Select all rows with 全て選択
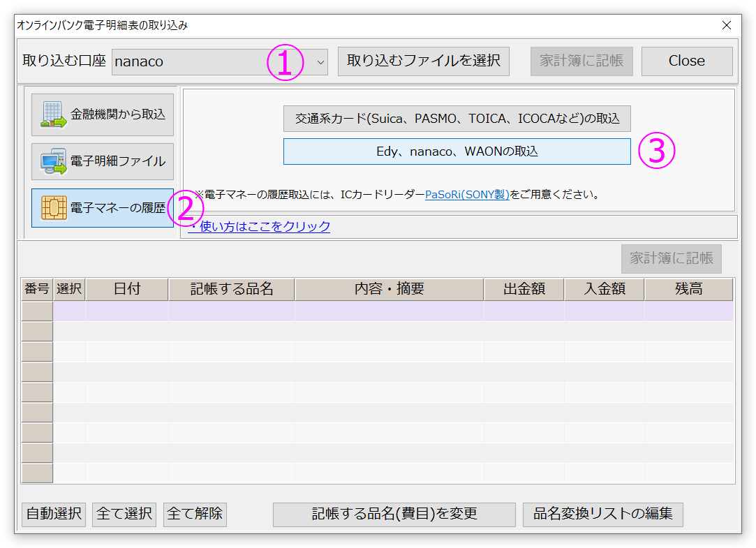The image size is (756, 548). tap(124, 514)
